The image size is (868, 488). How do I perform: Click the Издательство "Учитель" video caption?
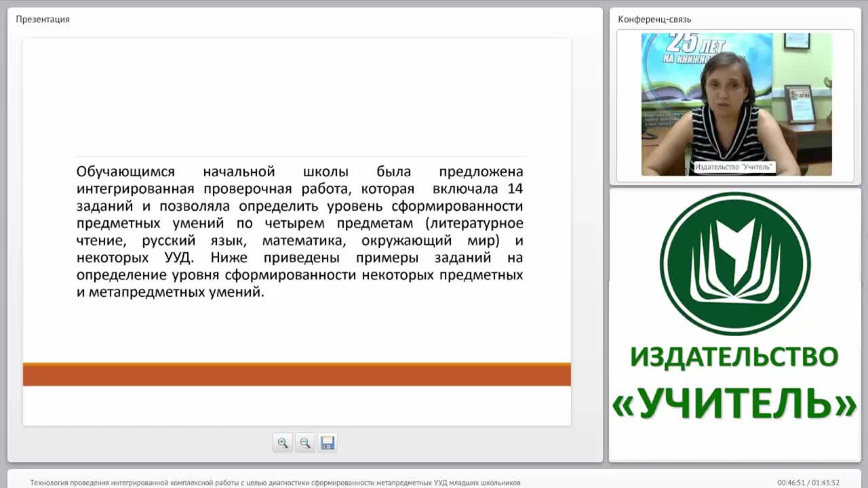point(734,167)
